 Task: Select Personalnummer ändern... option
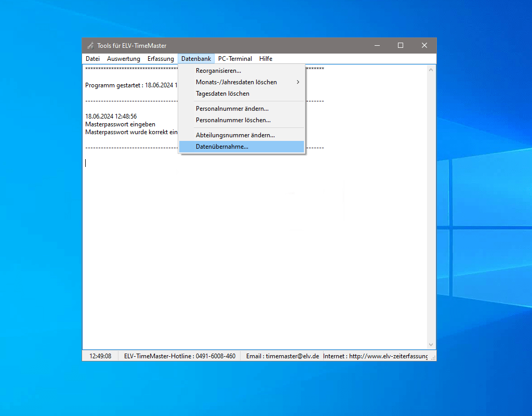(232, 109)
